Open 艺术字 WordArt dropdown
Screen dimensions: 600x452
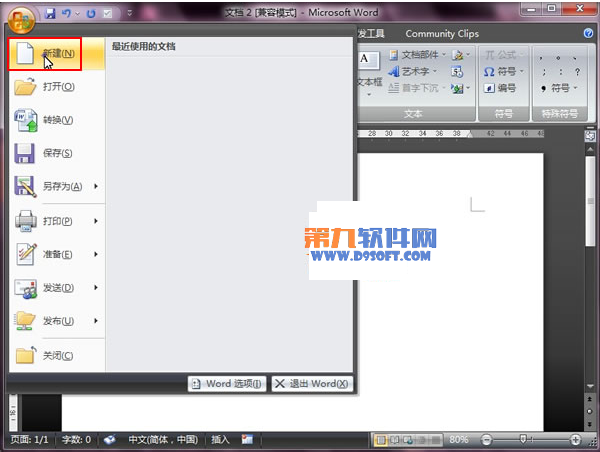412,72
